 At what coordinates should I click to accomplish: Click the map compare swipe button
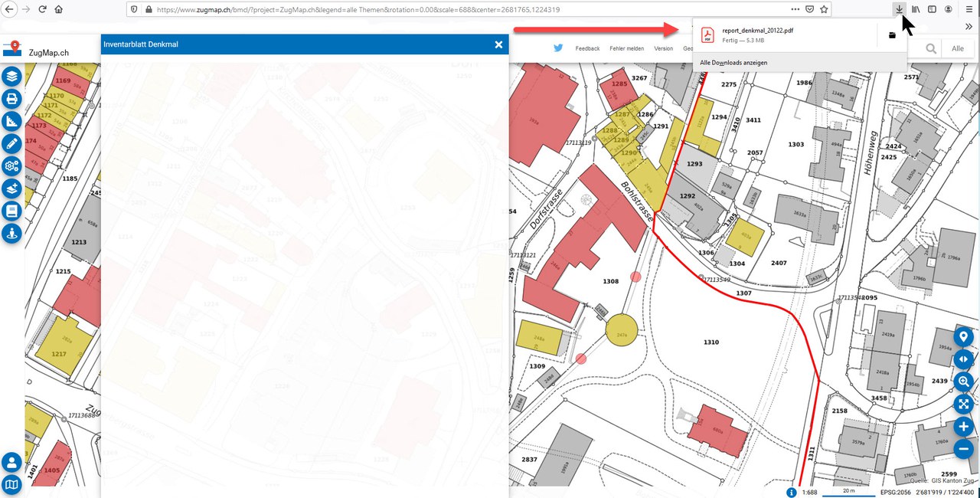coord(963,359)
